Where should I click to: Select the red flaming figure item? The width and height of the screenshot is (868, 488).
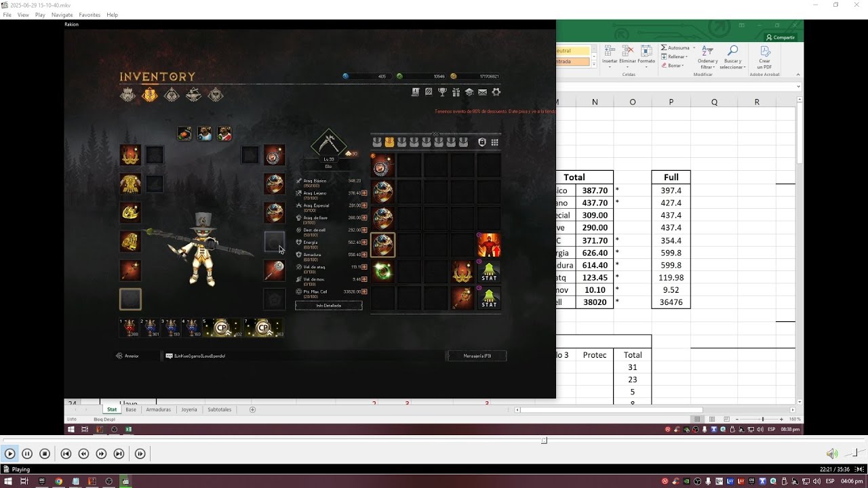coord(489,245)
